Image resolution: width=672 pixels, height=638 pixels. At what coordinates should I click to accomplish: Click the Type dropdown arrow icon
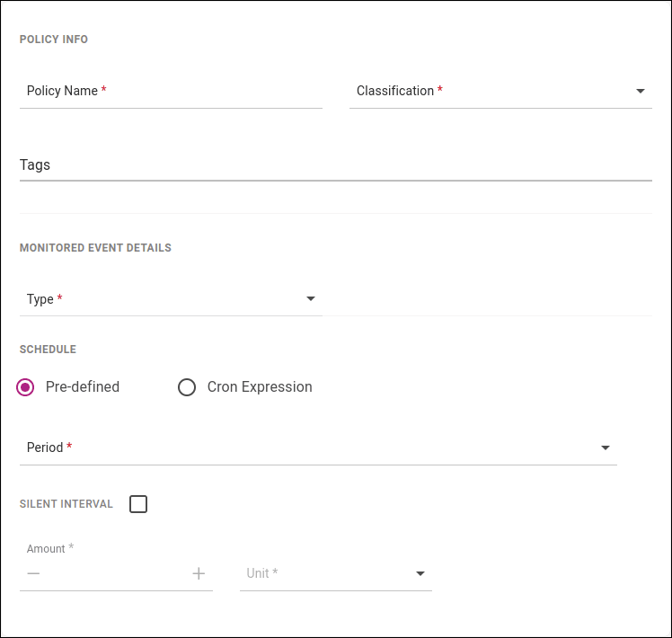311,298
